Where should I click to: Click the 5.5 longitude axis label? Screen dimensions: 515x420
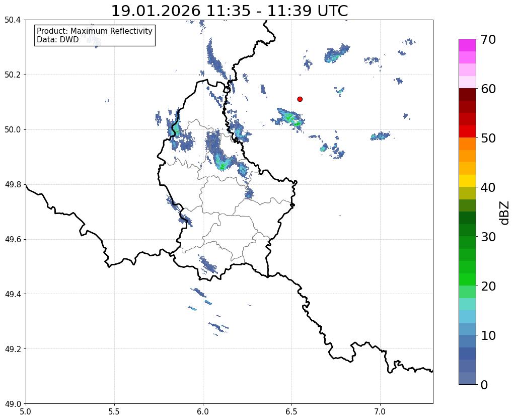(x=114, y=412)
